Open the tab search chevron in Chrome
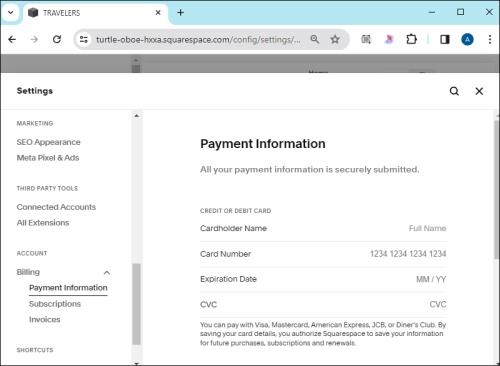 click(x=11, y=13)
